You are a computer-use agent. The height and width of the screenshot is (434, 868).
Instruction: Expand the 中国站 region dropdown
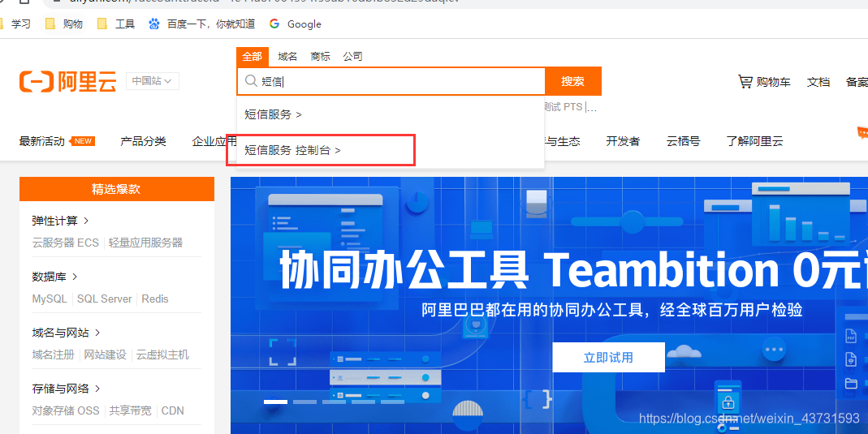click(152, 81)
